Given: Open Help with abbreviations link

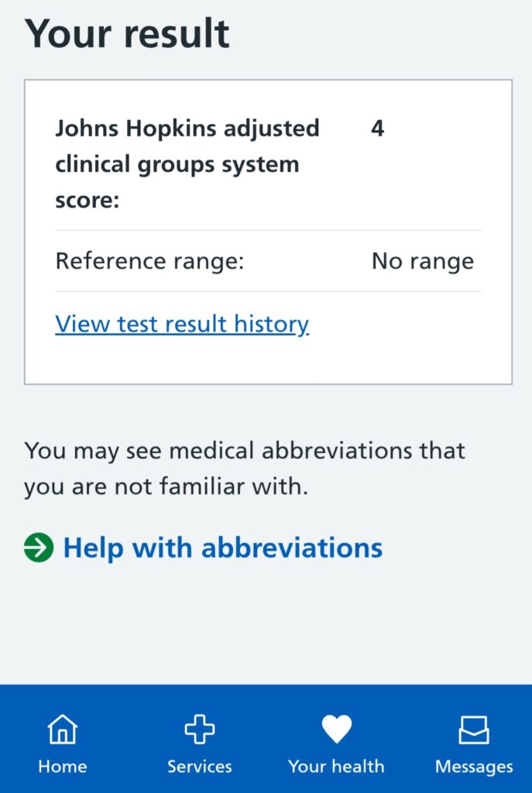Looking at the screenshot, I should tap(222, 548).
